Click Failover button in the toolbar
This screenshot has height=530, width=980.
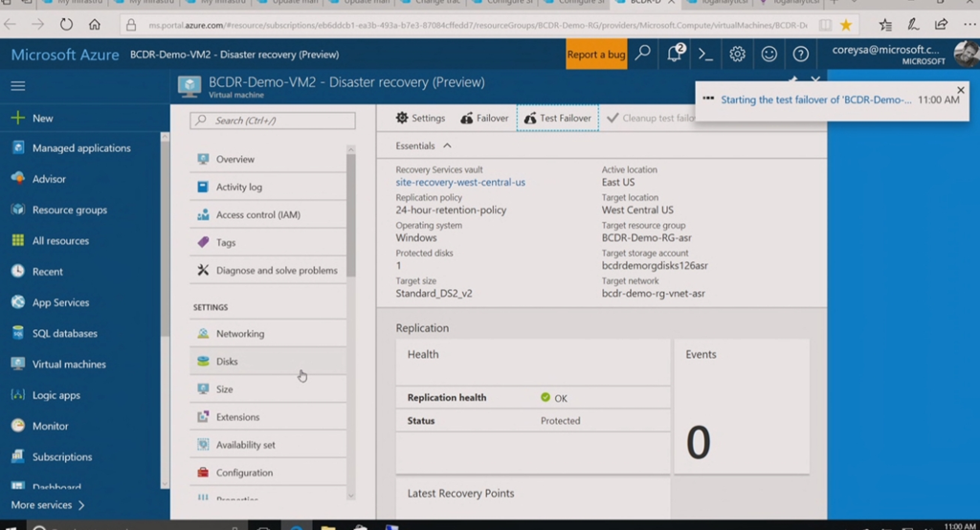[x=484, y=119]
